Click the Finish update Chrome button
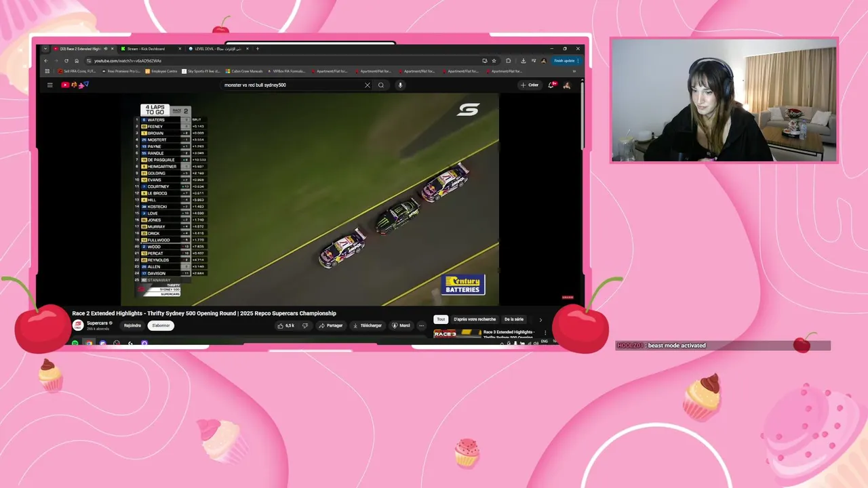The width and height of the screenshot is (868, 488). 566,60
